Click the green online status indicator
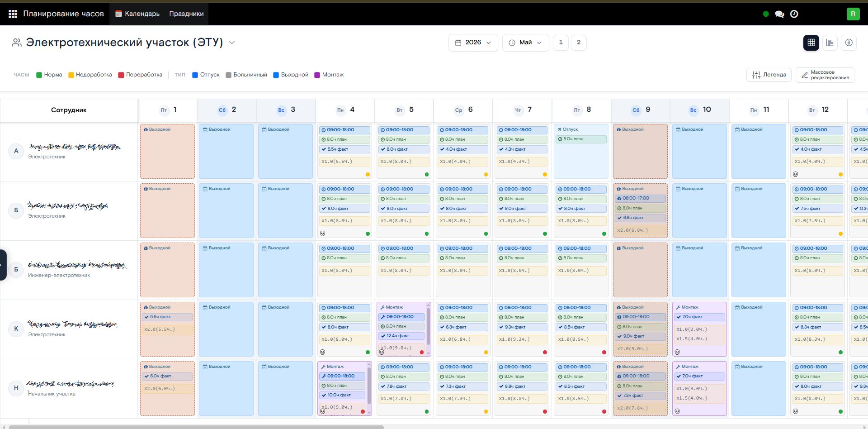Screen dimensions: 868x429 pyautogui.click(x=766, y=14)
